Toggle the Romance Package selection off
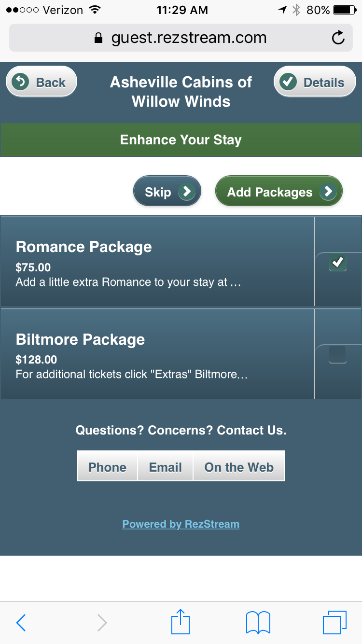The height and width of the screenshot is (644, 362). click(x=338, y=263)
